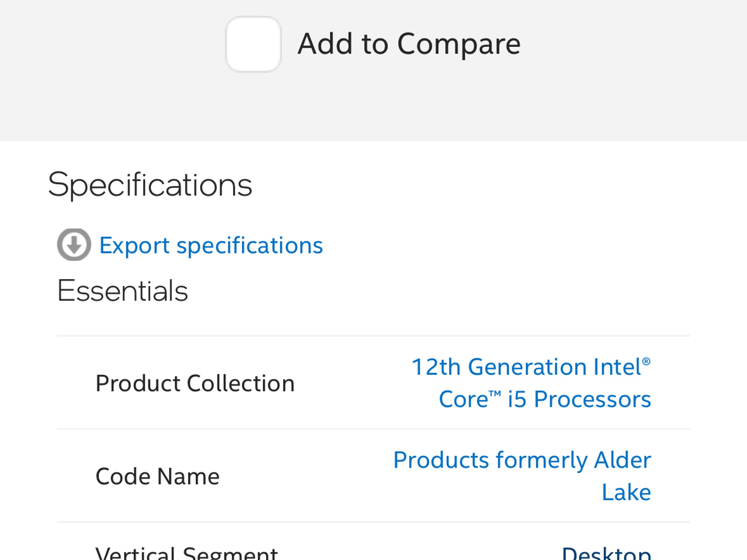Click the Core i5 Processors text
This screenshot has height=560, width=747.
(x=545, y=399)
